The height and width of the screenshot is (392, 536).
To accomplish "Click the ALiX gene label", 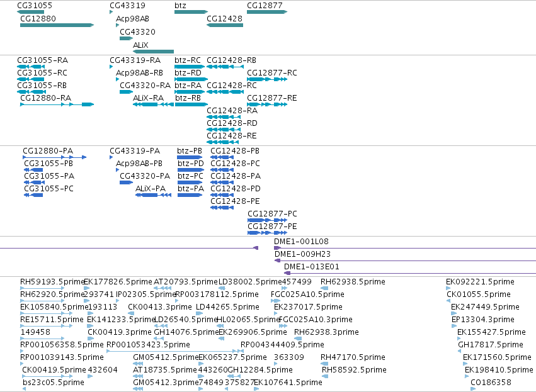I will coord(140,45).
